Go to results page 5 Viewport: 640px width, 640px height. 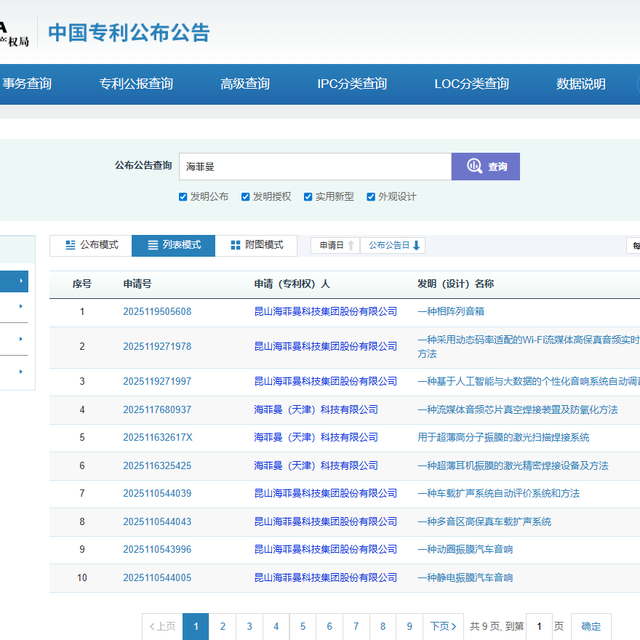pos(302,627)
